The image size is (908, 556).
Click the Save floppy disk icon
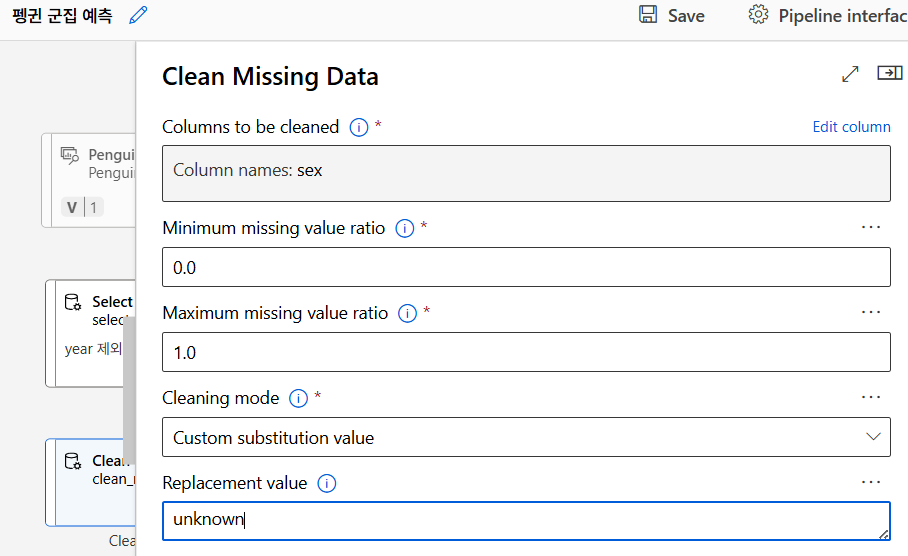coord(648,15)
